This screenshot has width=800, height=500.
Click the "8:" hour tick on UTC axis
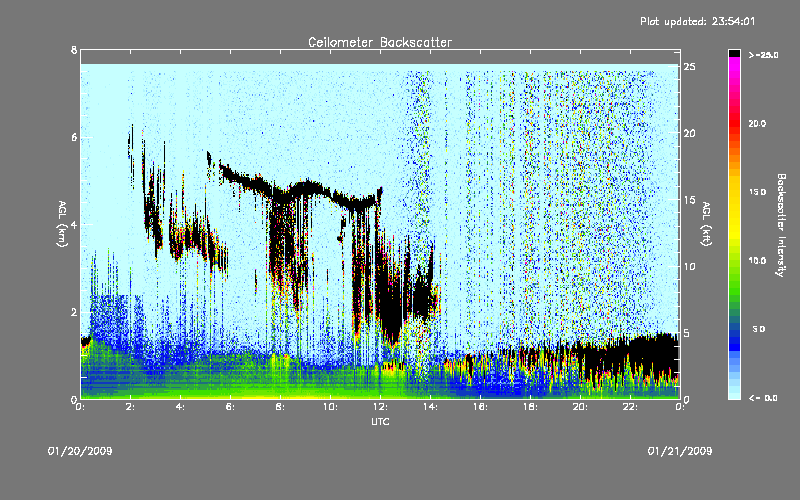point(281,407)
